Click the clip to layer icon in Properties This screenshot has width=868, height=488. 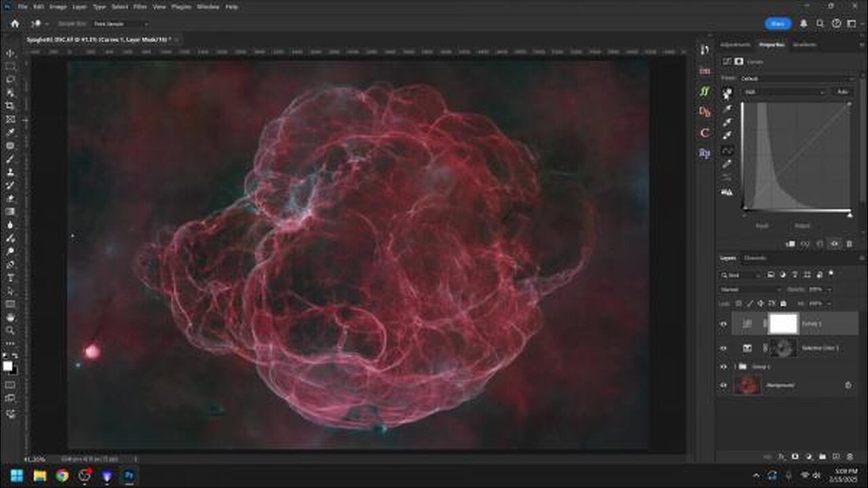[x=791, y=243]
